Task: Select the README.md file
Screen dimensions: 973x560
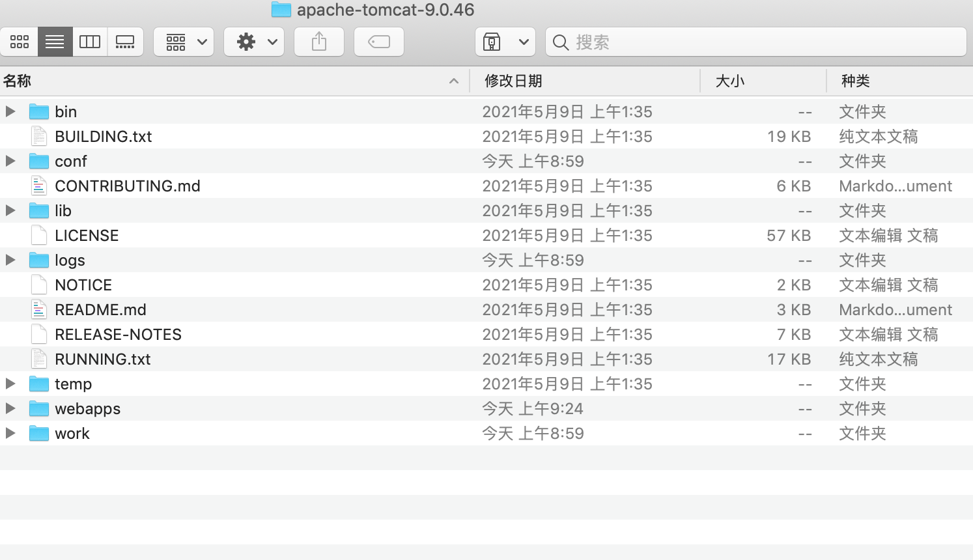Action: [x=100, y=309]
